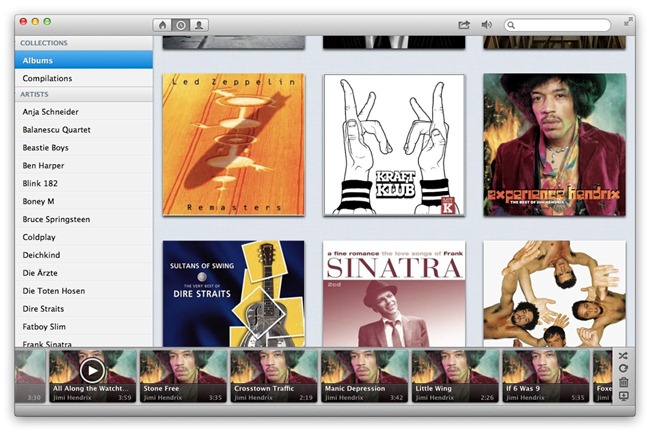
Task: Open the album with circle of people cover
Action: (x=554, y=293)
